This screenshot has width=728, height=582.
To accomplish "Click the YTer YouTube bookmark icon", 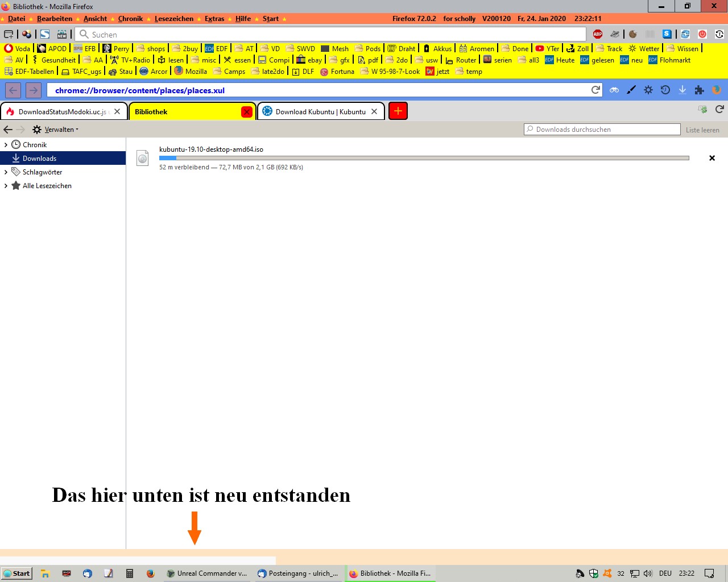I will click(x=540, y=48).
